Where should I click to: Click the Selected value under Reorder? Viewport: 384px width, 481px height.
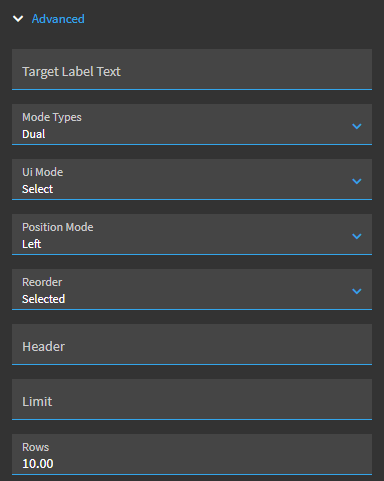(x=43, y=299)
